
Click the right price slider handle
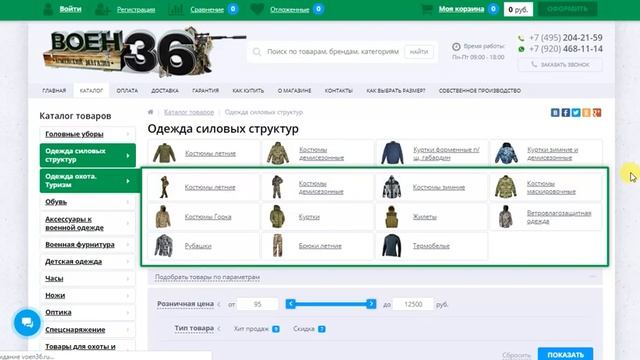pos(371,304)
